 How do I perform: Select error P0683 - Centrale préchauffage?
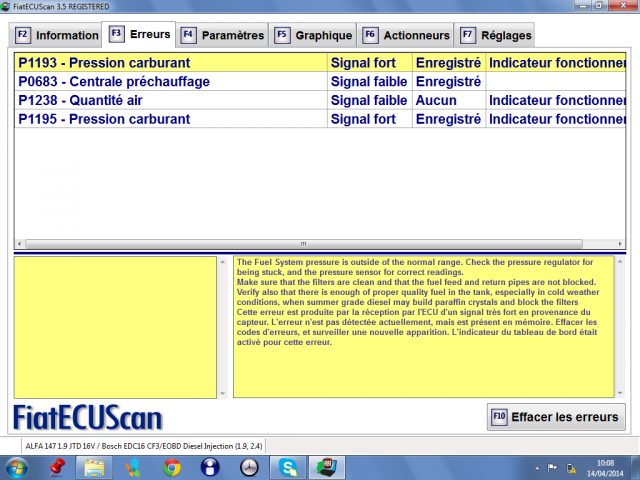click(171, 82)
